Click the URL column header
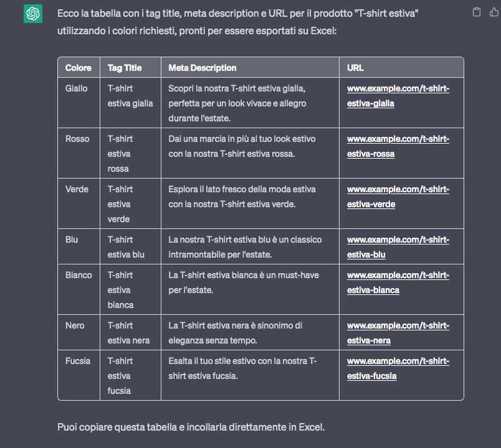501x448 pixels. [355, 68]
